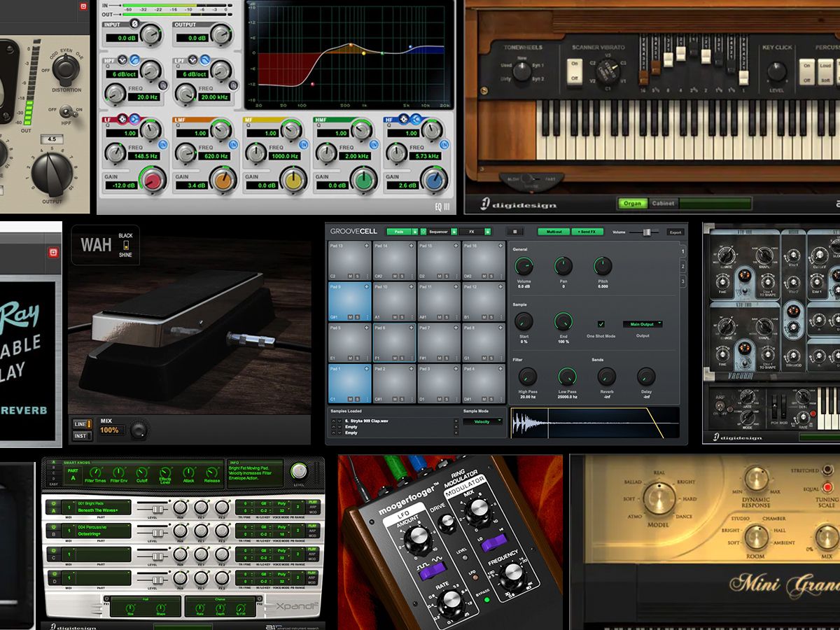Image resolution: width=840 pixels, height=630 pixels.
Task: Flip the Moogerfooger LO/HI frequency rocker
Action: (495, 543)
